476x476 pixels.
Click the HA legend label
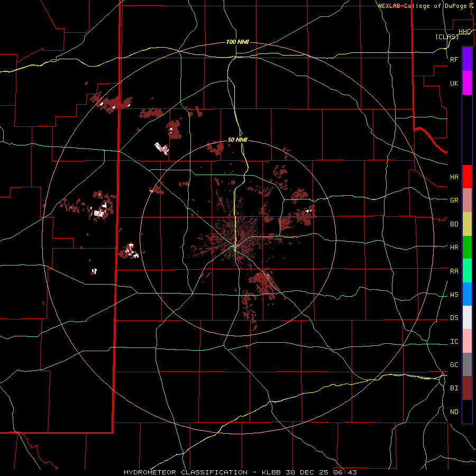454,177
